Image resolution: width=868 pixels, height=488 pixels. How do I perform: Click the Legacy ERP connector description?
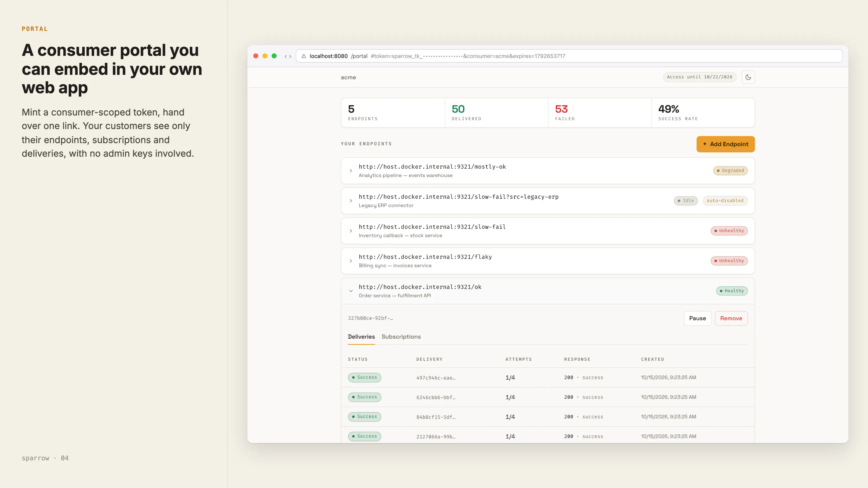point(386,206)
